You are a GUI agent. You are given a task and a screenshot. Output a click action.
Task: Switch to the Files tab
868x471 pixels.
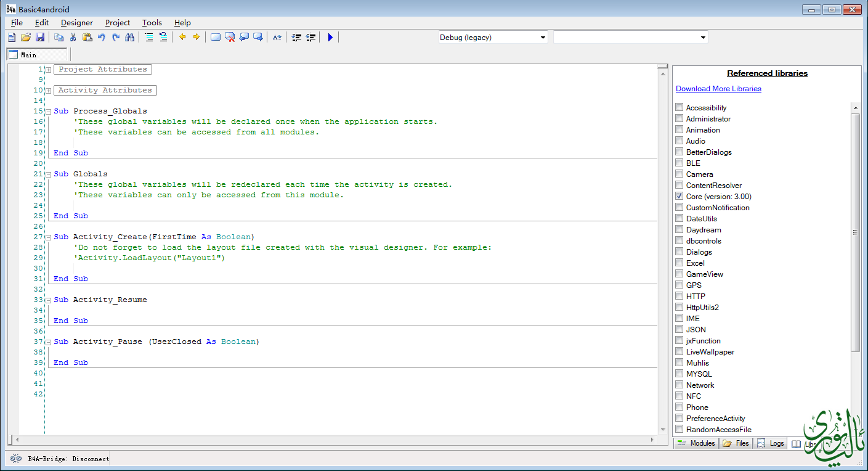click(x=736, y=443)
